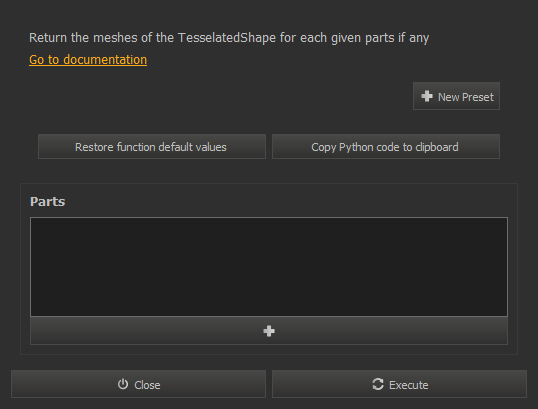Click the TesselatedShape description text
Viewport: 538px width, 409px height.
(x=229, y=38)
